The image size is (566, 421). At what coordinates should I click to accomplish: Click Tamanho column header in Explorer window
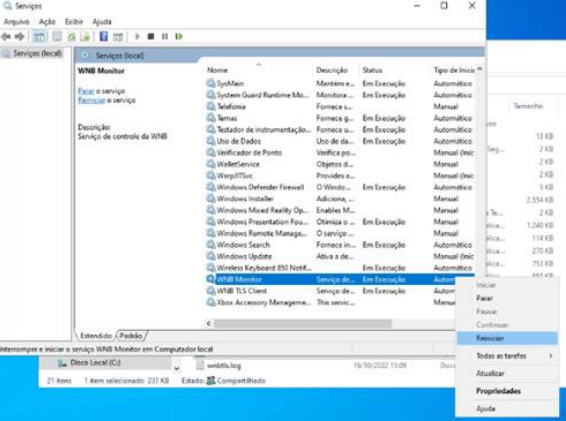[x=528, y=106]
